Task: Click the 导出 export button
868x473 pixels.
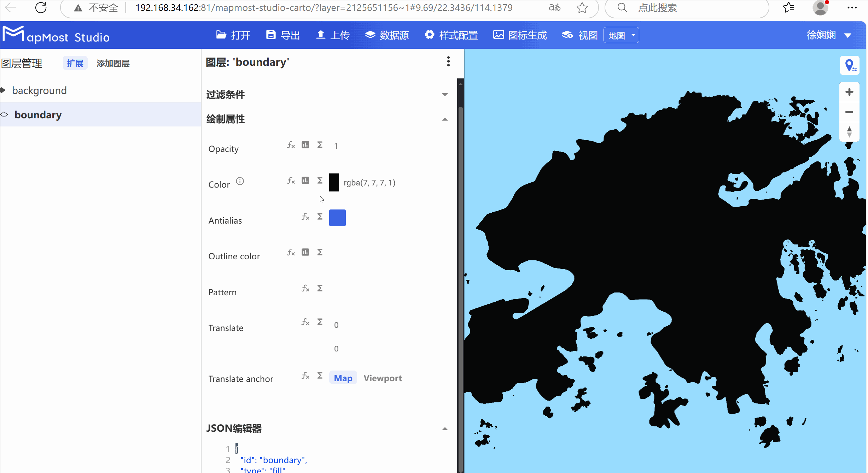Action: click(x=283, y=35)
